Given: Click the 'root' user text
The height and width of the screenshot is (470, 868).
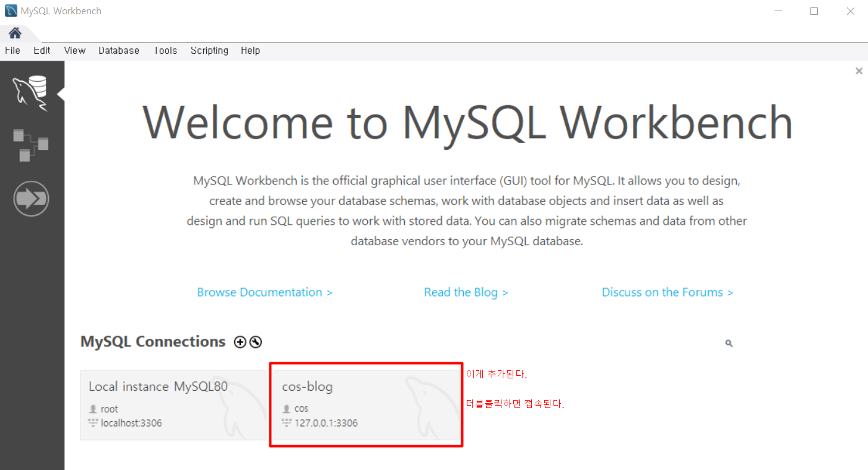Looking at the screenshot, I should pos(110,409).
